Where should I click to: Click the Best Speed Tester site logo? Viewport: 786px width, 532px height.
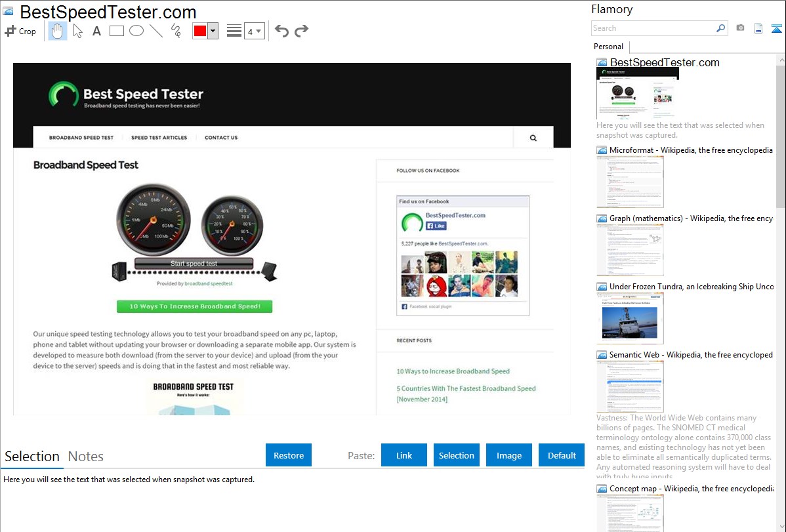126,95
